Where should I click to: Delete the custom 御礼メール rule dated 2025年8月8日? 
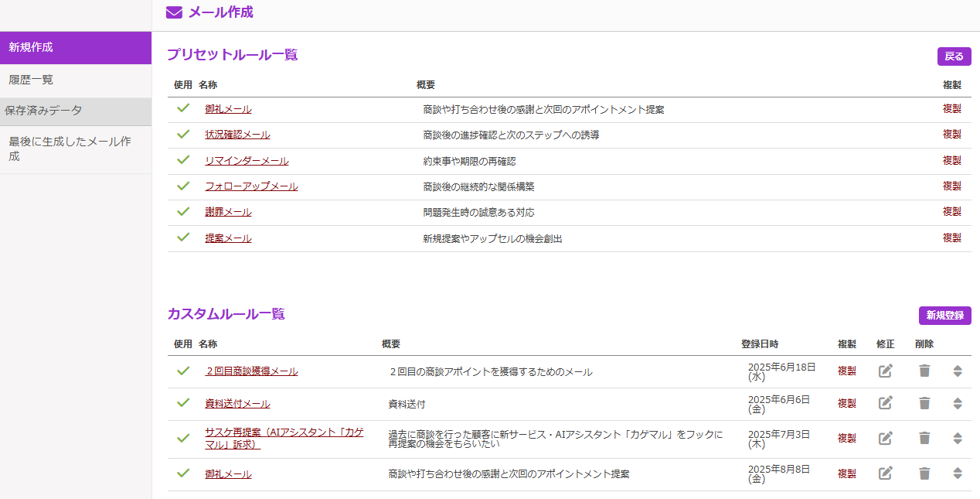[924, 473]
